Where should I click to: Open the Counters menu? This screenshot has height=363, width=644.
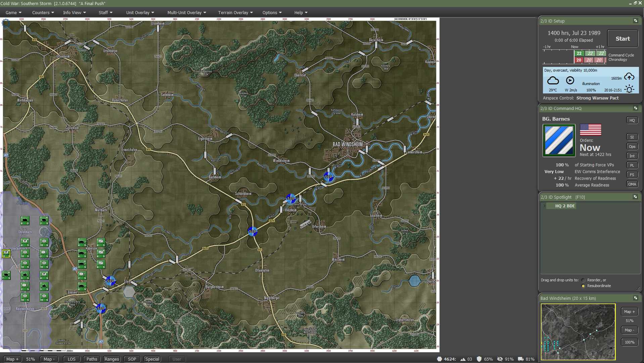click(x=43, y=12)
